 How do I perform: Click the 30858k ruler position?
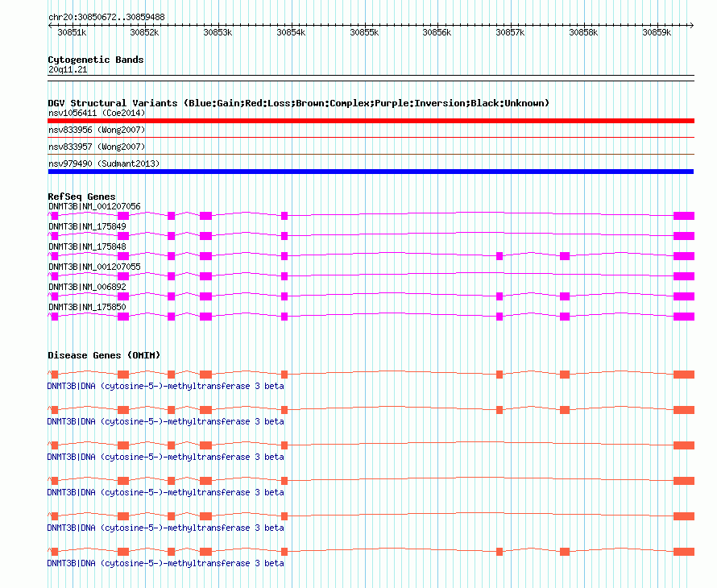pos(583,32)
